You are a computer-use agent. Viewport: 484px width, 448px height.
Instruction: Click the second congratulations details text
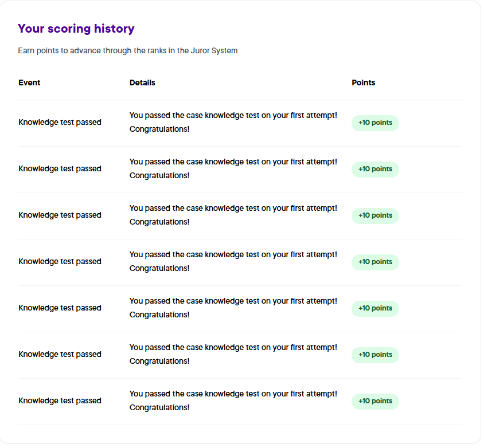click(233, 168)
